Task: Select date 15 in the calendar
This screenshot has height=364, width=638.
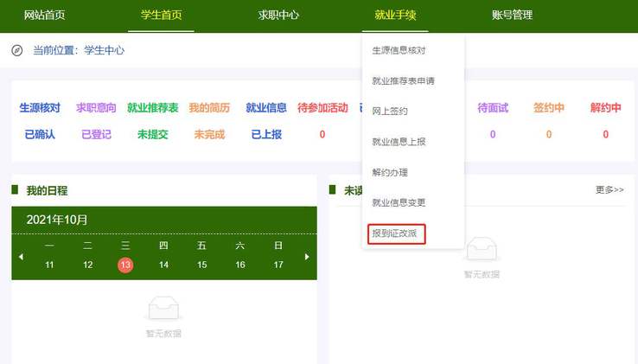Action: point(201,265)
